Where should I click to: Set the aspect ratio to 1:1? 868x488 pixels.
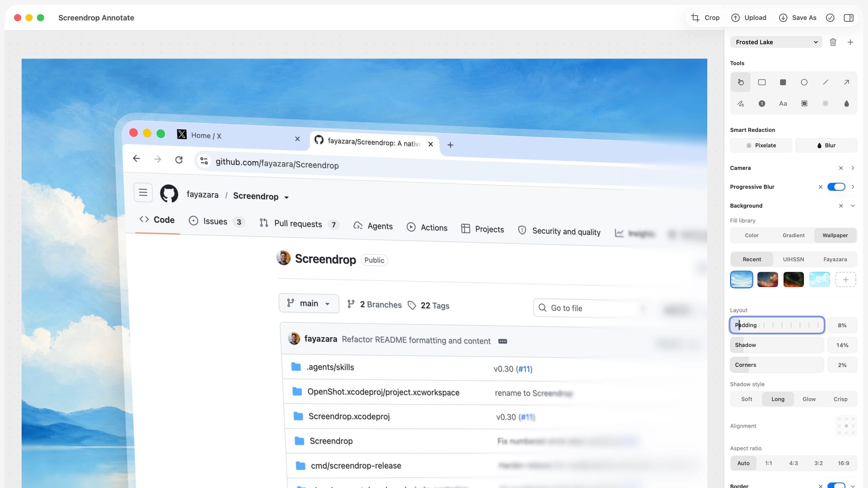click(769, 463)
